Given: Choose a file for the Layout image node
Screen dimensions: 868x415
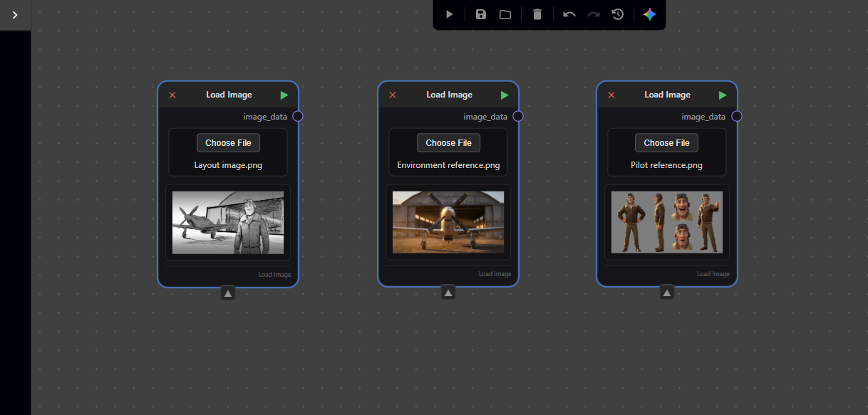Looking at the screenshot, I should [x=228, y=142].
